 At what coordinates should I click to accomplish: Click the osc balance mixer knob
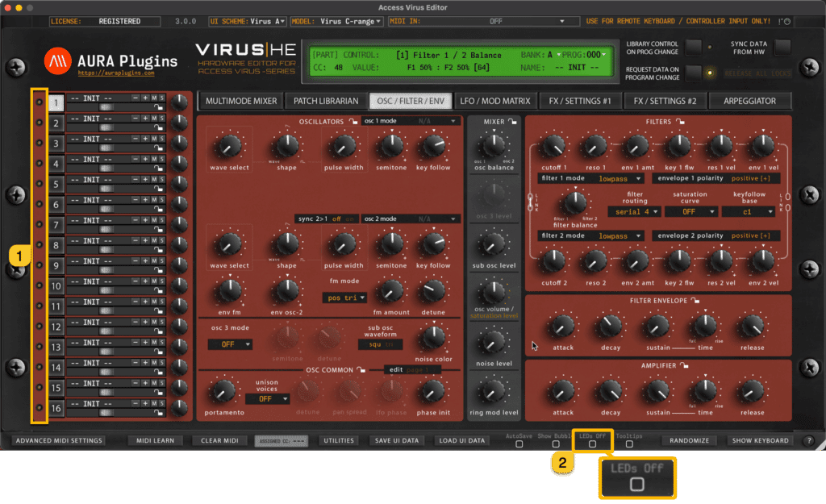[x=494, y=146]
